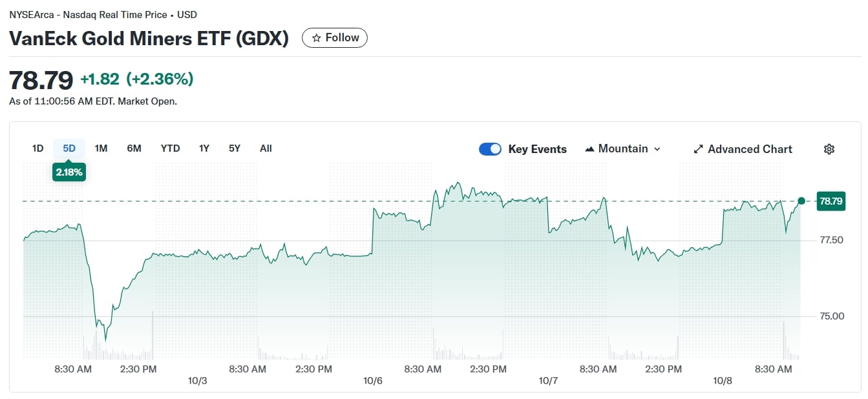Screen dimensions: 868x399
Task: Click the 75.00 y-axis label
Action: tap(831, 316)
